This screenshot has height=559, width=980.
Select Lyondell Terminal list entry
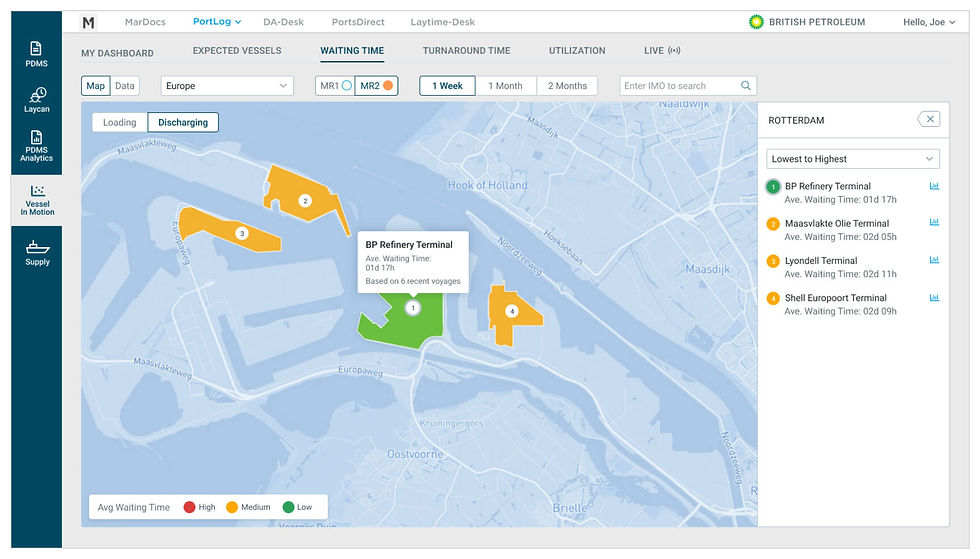853,267
